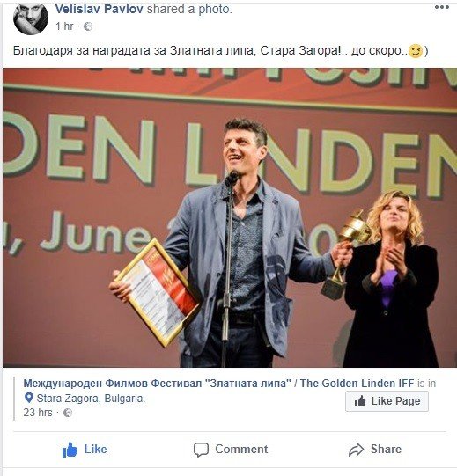457x476 pixels.
Task: Click the blue thumbs-up Like icon
Action: [70, 450]
